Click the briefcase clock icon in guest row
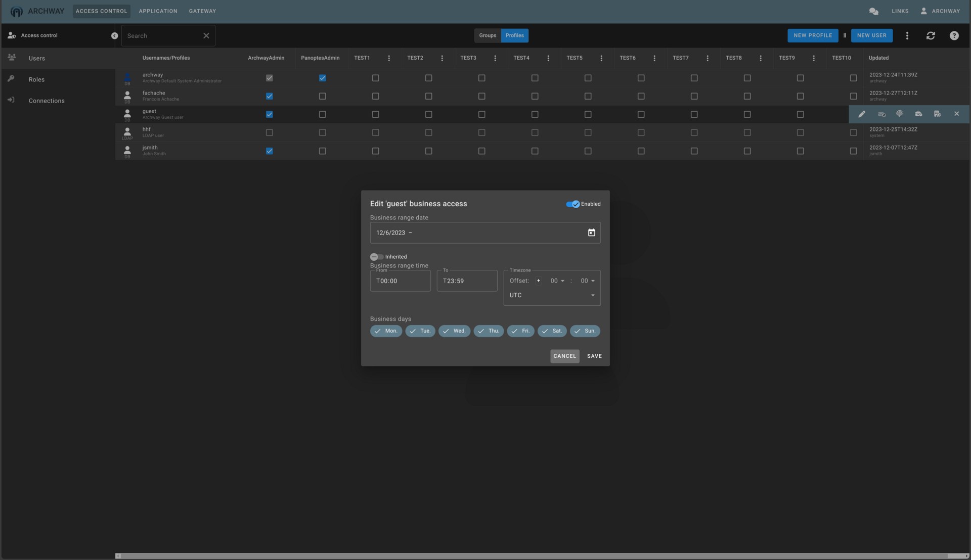Viewport: 971px width, 560px height. click(x=918, y=114)
